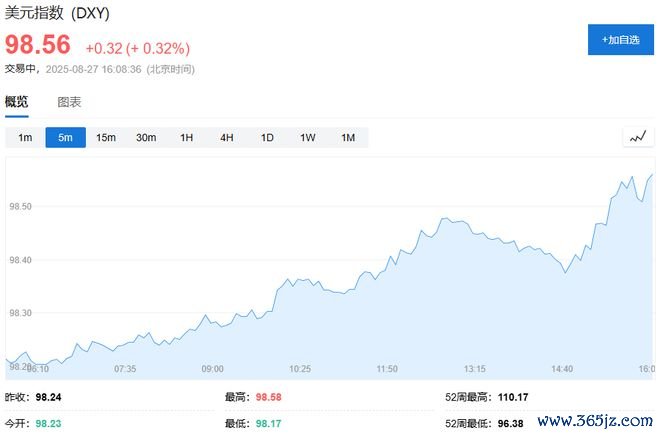Open the chart type line icon
The width and height of the screenshot is (660, 436).
[x=637, y=138]
